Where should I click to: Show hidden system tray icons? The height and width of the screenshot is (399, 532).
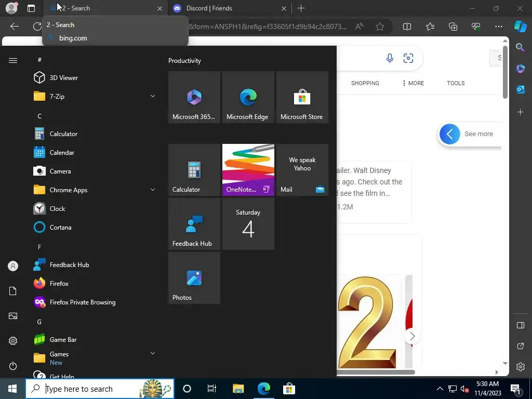[x=440, y=389]
